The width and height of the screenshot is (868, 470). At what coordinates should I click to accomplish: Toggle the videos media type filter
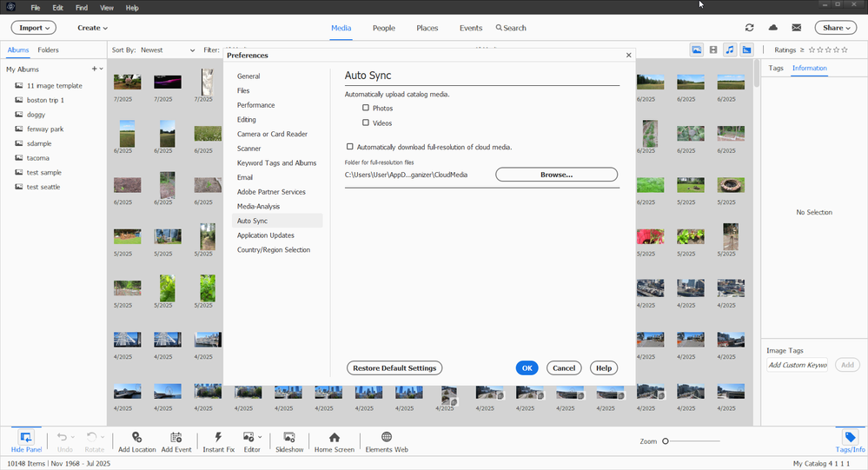713,50
